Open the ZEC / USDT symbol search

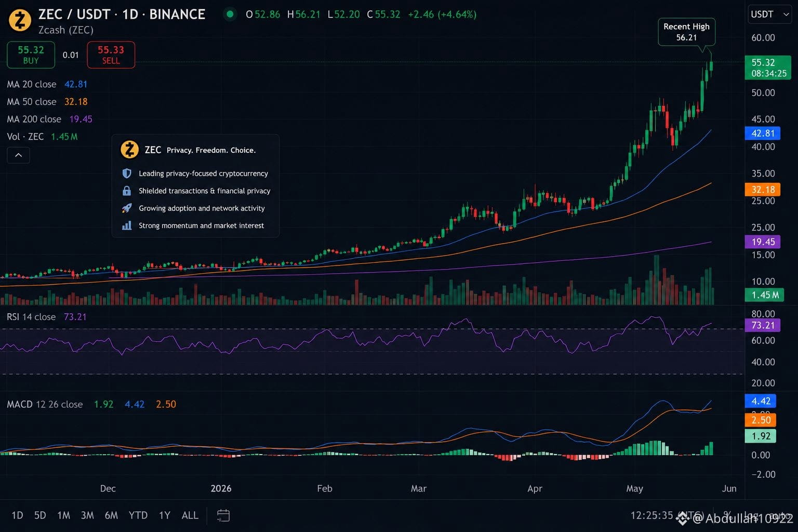coord(122,14)
